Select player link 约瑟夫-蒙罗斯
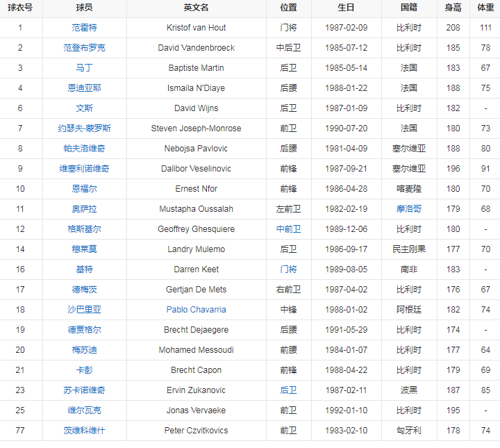 84,128
